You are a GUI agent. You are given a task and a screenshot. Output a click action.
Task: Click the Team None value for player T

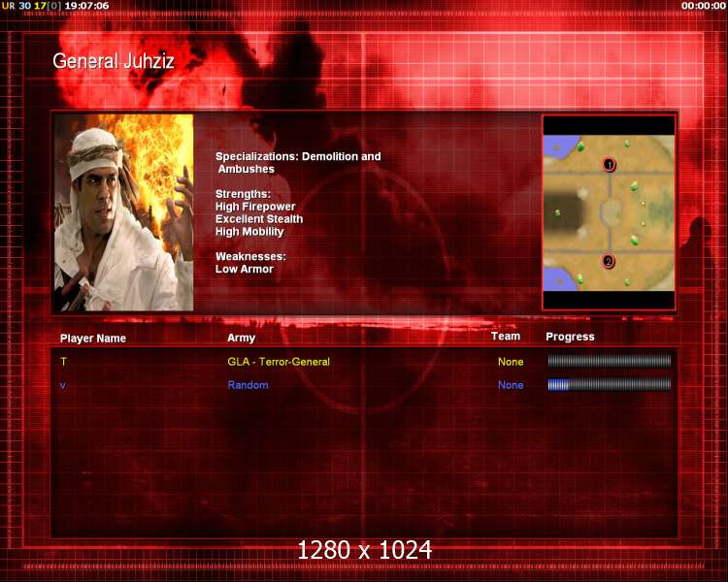[x=511, y=362]
